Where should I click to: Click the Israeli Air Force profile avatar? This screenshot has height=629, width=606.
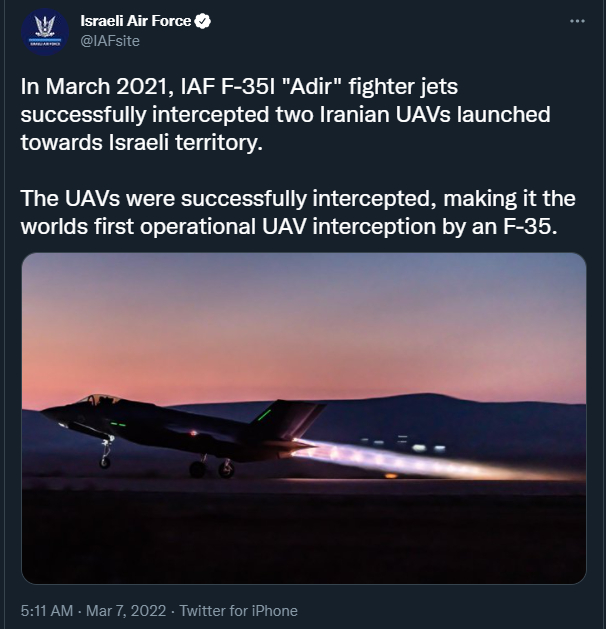pyautogui.click(x=46, y=34)
